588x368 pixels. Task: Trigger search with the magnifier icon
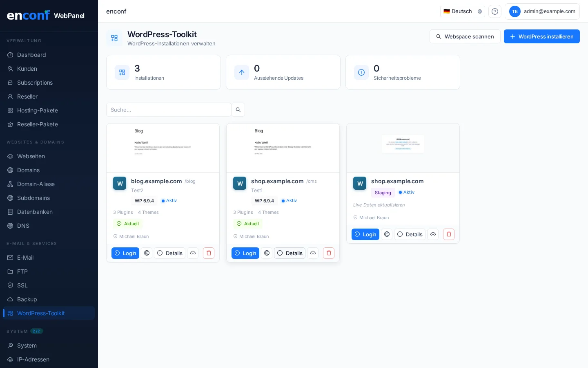[x=238, y=110]
